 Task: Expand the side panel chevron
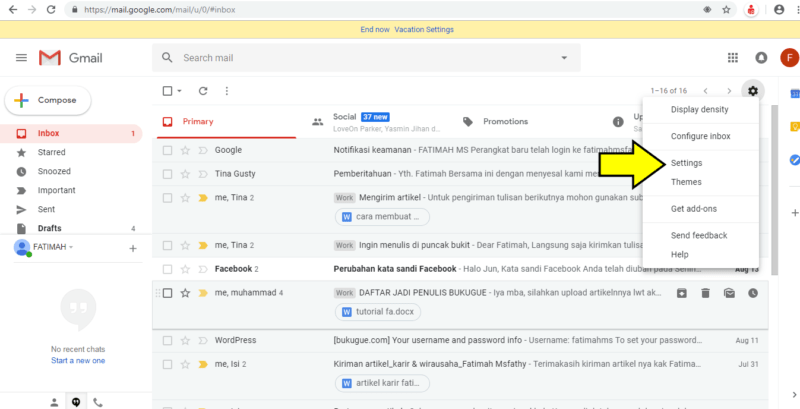(x=794, y=394)
